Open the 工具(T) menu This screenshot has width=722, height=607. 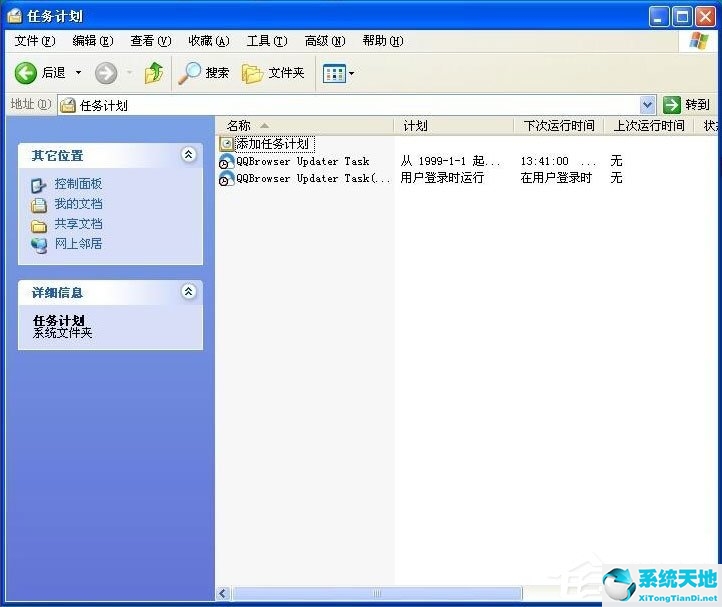point(267,41)
